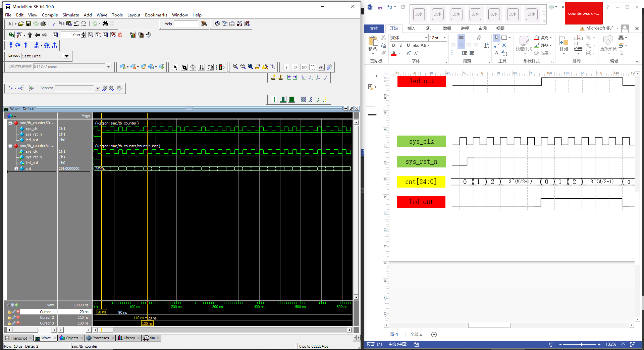Image resolution: width=644 pixels, height=350 pixels.
Task: Save using the floppy disk icon in ModelSim
Action: [x=29, y=23]
